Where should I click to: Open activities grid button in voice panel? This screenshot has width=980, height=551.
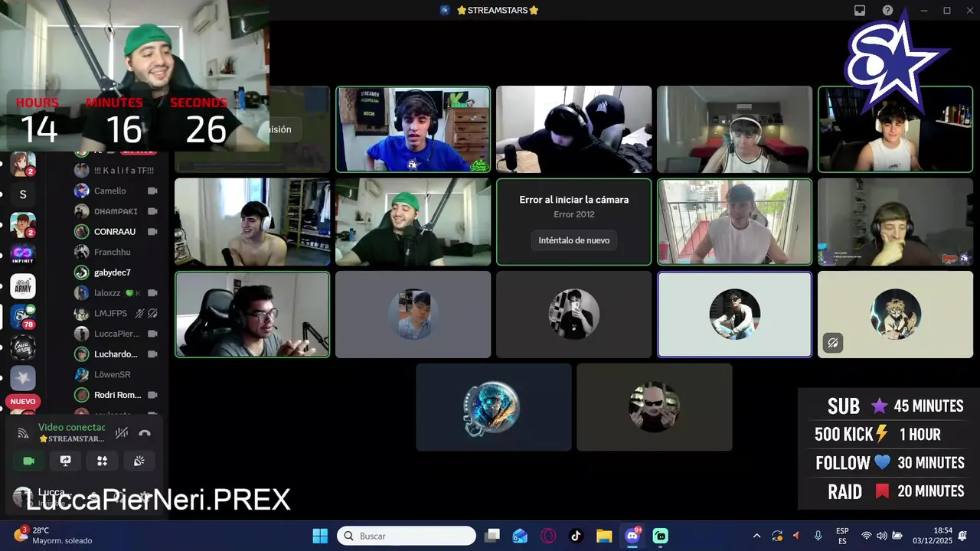click(x=102, y=461)
